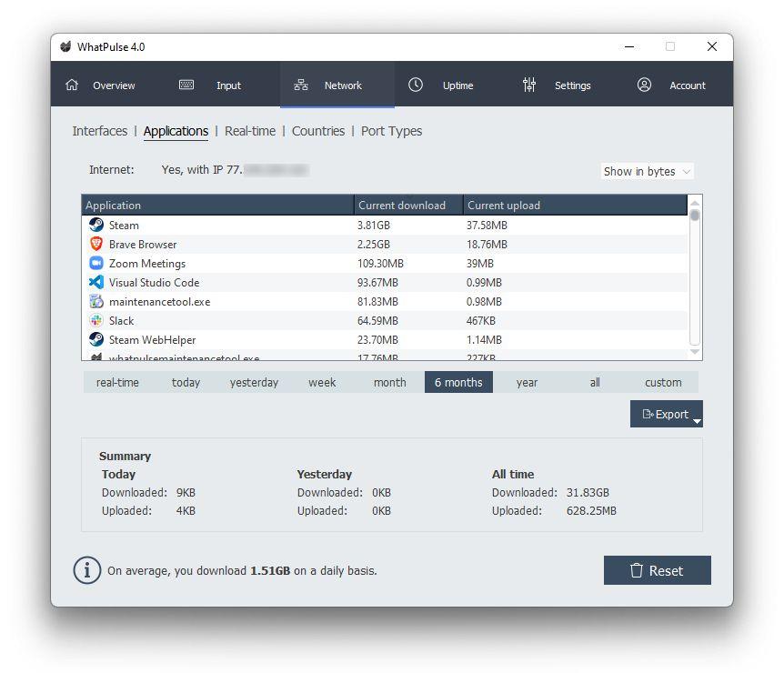Select the Visual Studio Code row name
Viewport: 784px width, 673px height.
click(x=154, y=283)
